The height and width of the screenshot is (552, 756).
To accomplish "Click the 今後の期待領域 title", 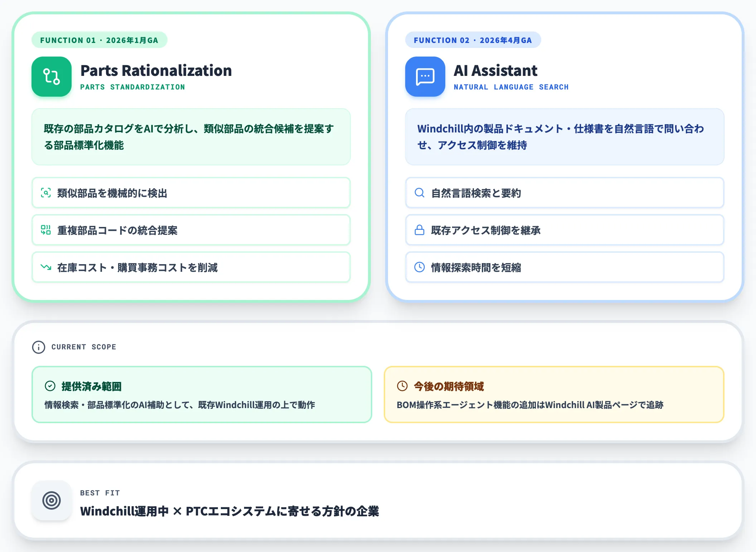I will click(449, 386).
